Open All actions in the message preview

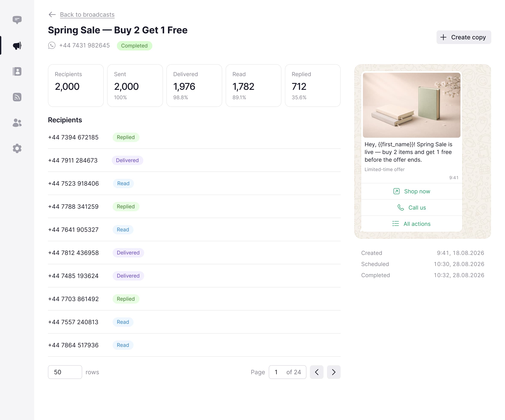point(411,224)
